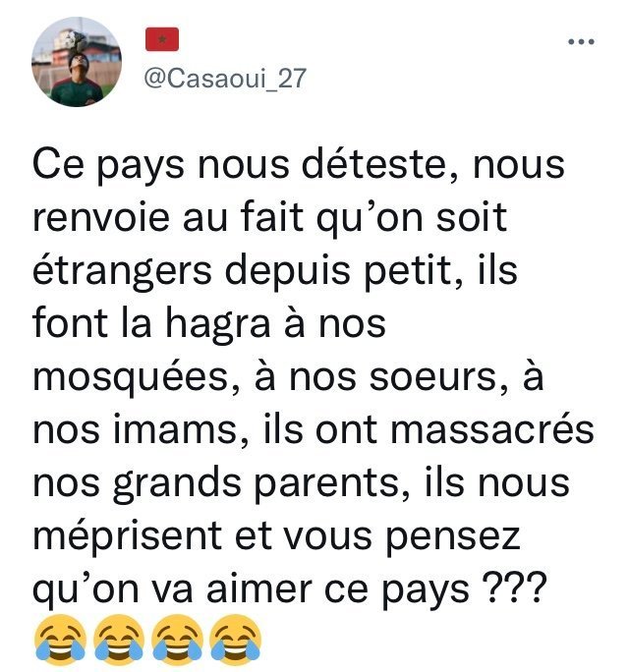This screenshot has width=629, height=672.
Task: Click the second laughing-crying emoji
Action: 119,640
